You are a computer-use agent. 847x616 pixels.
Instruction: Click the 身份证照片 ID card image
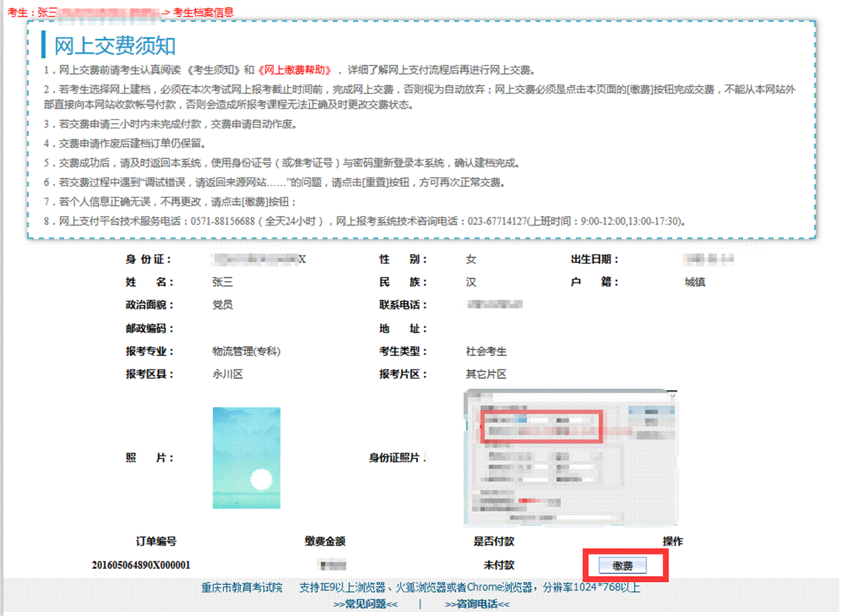click(571, 458)
